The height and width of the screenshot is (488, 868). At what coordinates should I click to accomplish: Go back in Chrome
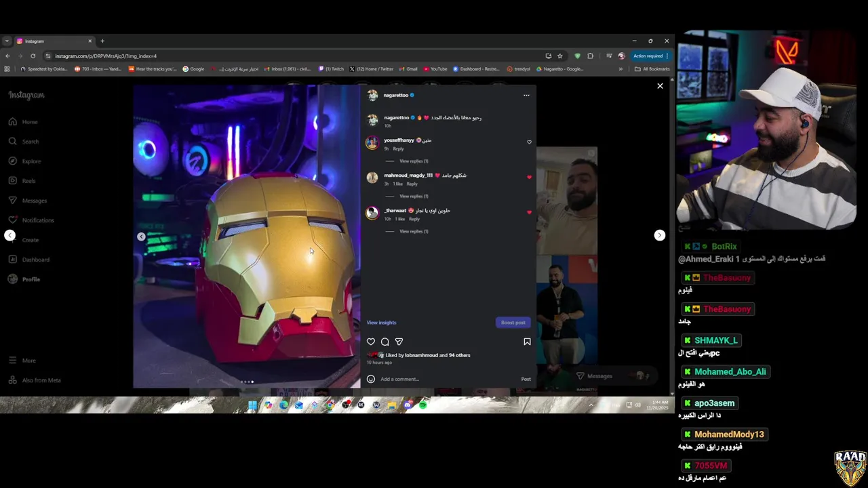(7, 56)
